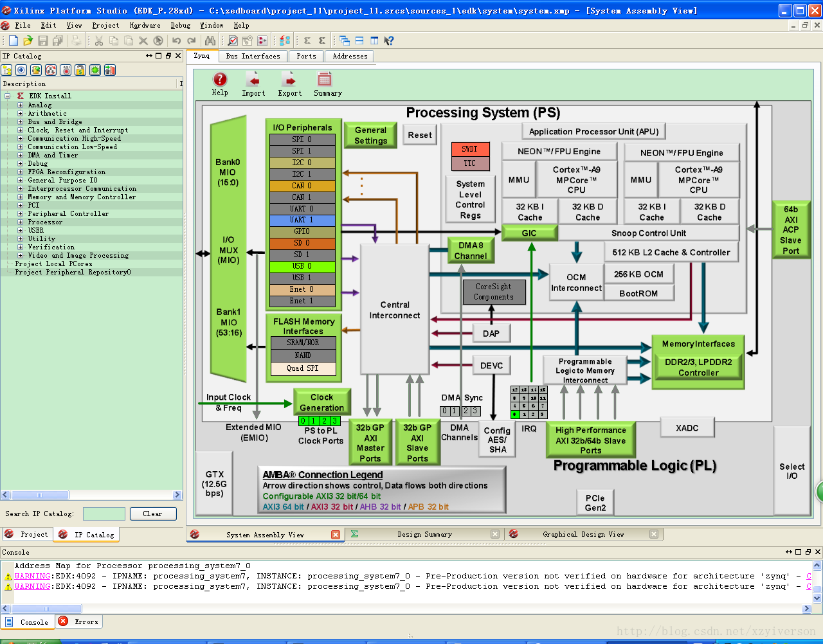Collapse the EDK Install tree node

point(8,96)
